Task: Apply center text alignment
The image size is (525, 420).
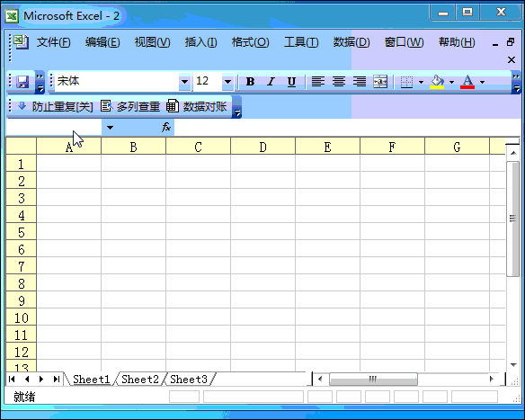Action: tap(339, 81)
